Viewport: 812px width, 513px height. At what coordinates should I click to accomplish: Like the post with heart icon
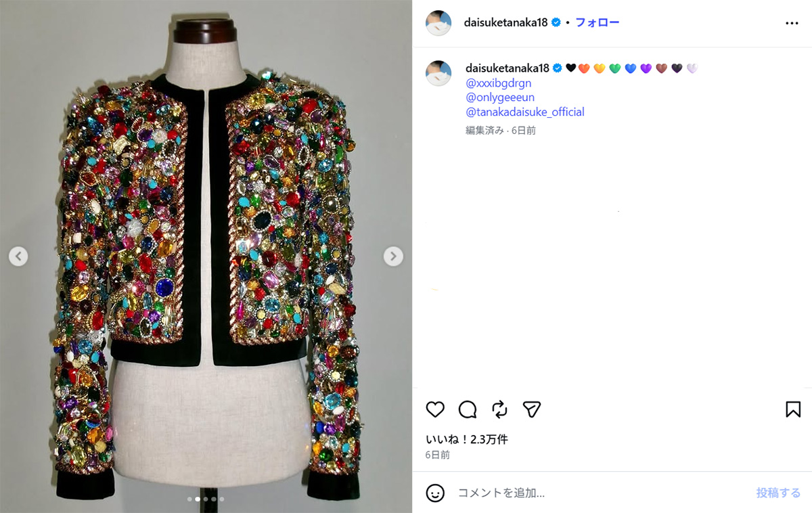click(435, 409)
